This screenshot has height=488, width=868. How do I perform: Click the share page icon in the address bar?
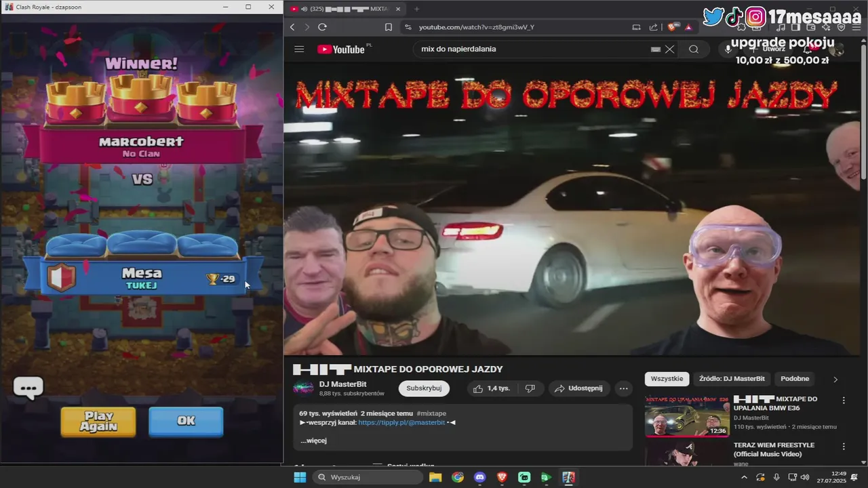tap(653, 27)
